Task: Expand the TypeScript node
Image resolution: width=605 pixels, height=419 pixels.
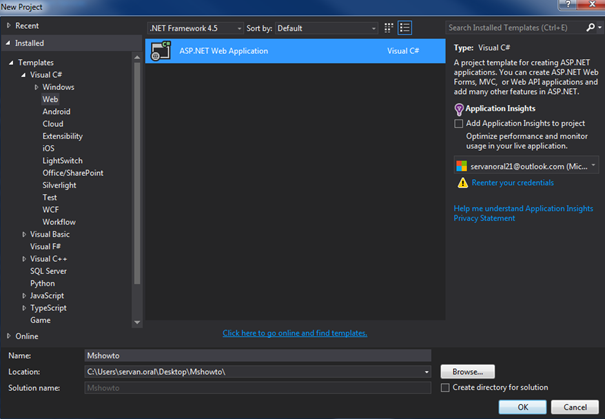Action: (24, 308)
